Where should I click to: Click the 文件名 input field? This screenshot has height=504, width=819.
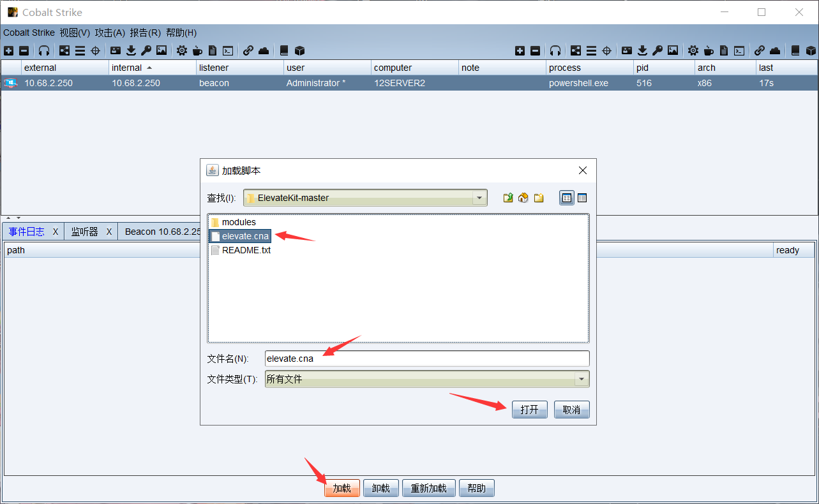(427, 359)
